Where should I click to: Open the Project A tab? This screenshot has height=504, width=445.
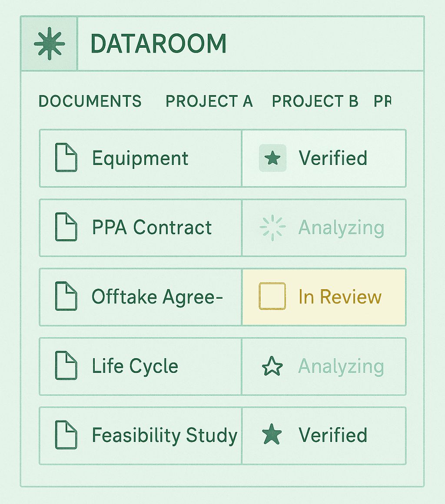209,101
